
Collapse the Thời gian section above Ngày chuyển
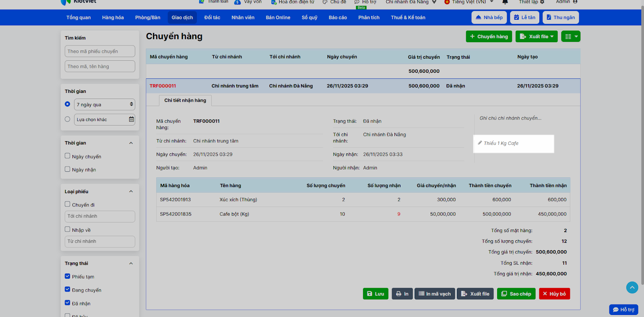click(x=131, y=143)
